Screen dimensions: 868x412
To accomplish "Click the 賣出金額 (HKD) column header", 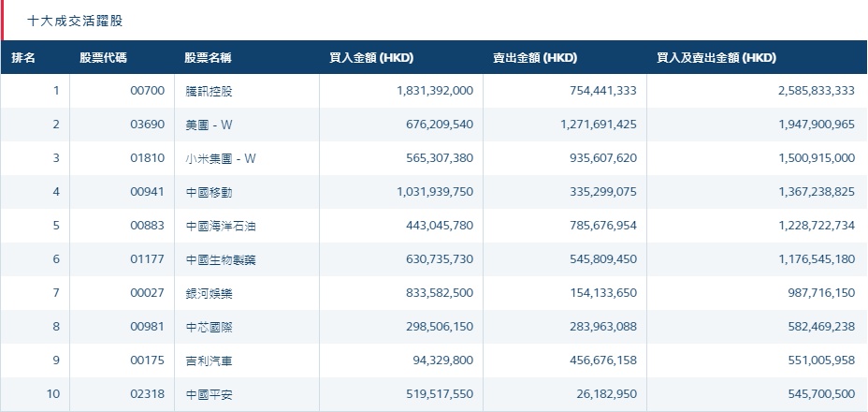I will [x=535, y=58].
